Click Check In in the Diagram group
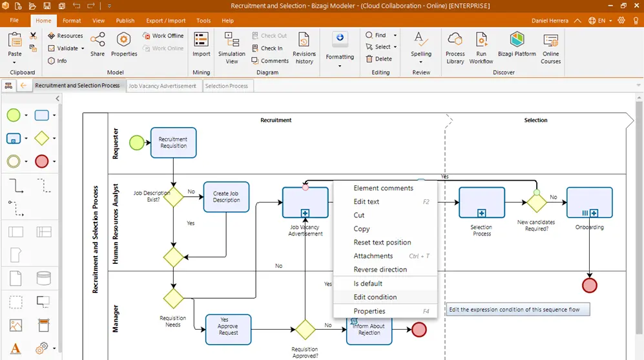This screenshot has height=360, width=644. 267,48
